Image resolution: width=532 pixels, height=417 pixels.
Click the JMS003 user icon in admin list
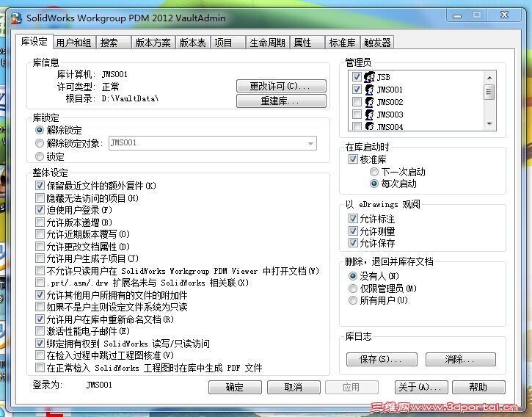[369, 115]
